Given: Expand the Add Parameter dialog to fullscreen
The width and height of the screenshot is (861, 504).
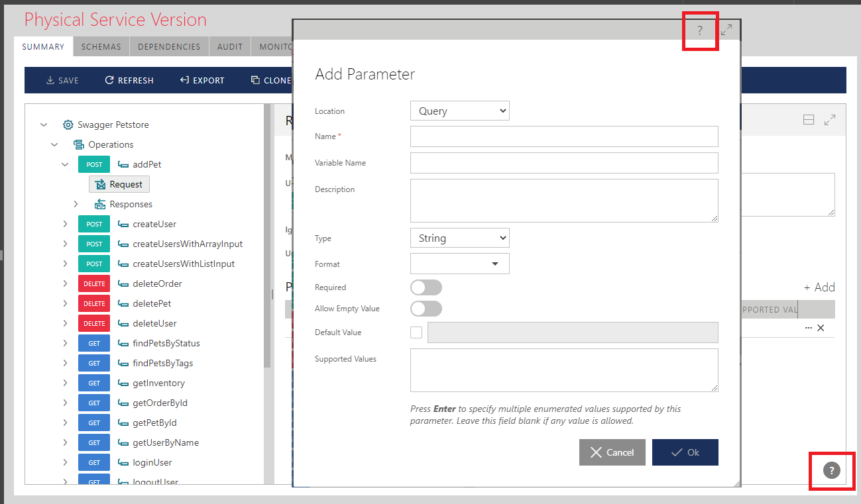Looking at the screenshot, I should pos(726,30).
